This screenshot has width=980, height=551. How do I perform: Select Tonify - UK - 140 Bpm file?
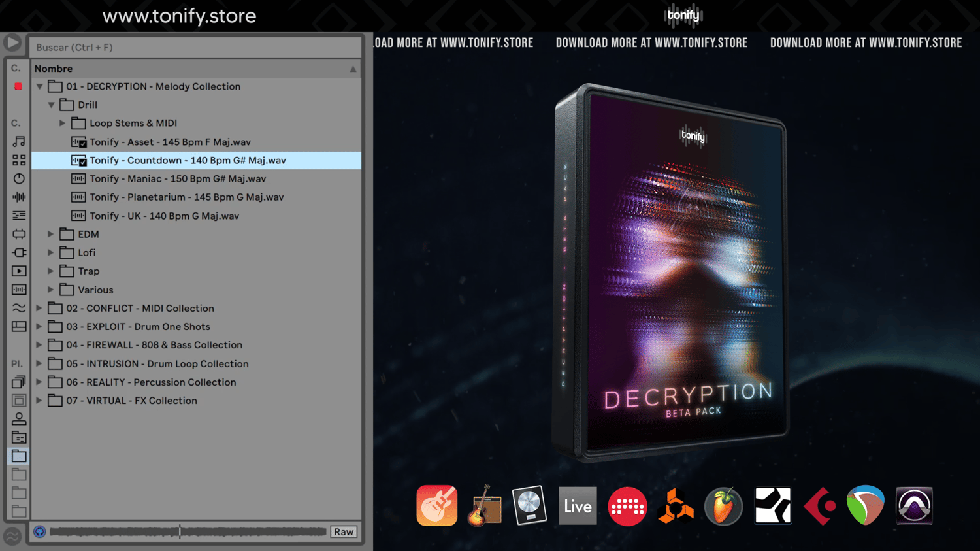pyautogui.click(x=196, y=216)
